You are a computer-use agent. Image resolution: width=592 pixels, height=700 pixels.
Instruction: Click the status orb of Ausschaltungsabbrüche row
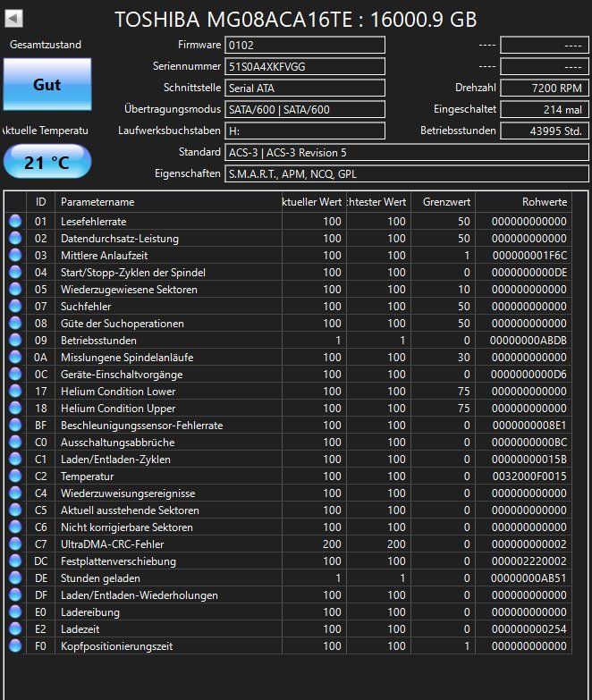coord(15,442)
